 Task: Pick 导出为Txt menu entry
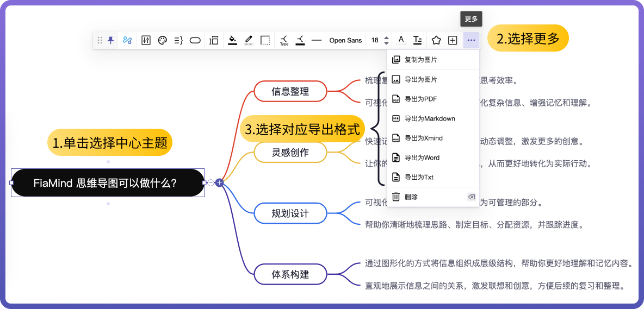[433, 177]
